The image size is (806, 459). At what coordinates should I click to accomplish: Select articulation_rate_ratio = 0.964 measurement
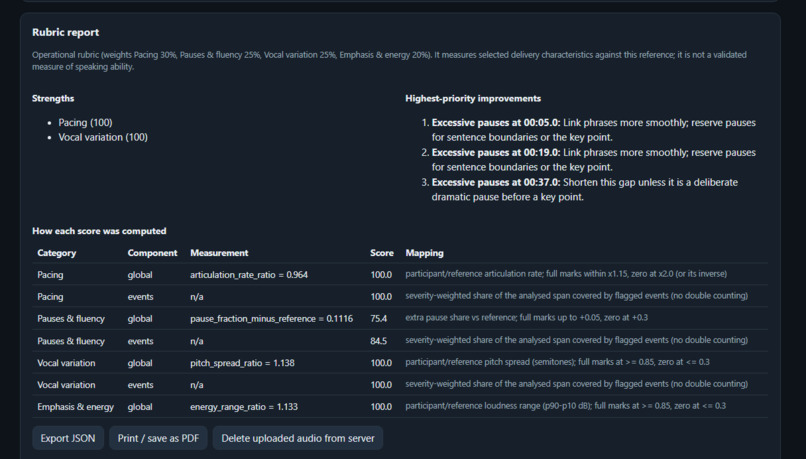click(x=249, y=275)
